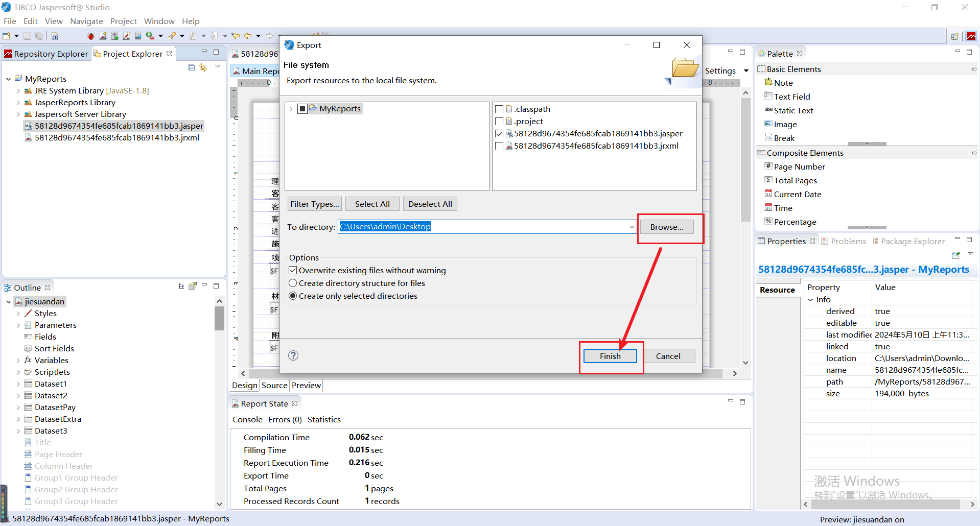This screenshot has height=526, width=980.
Task: Click the outline tree view icon in Outline panel
Action: [x=181, y=286]
